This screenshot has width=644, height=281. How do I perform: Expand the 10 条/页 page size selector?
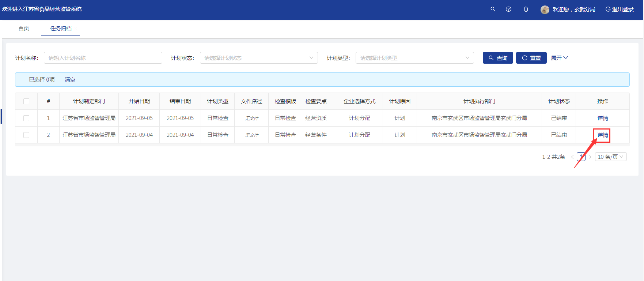tap(610, 157)
